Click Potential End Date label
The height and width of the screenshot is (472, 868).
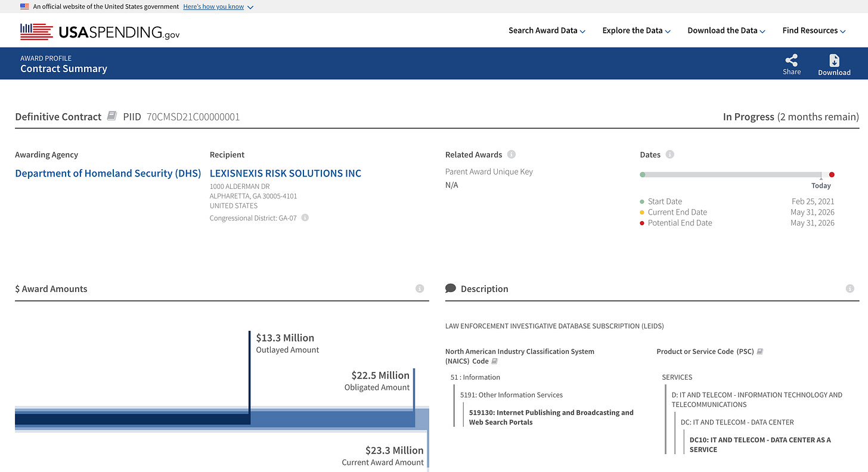coord(680,223)
